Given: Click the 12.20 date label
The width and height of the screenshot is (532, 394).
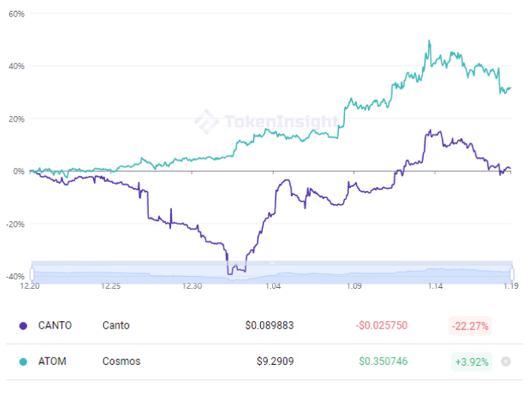Looking at the screenshot, I should pos(30,286).
